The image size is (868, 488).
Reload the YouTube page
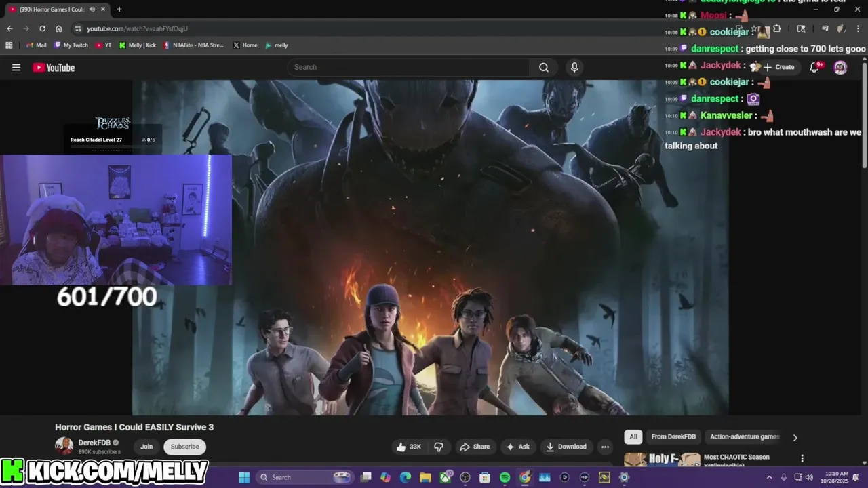[x=42, y=28]
